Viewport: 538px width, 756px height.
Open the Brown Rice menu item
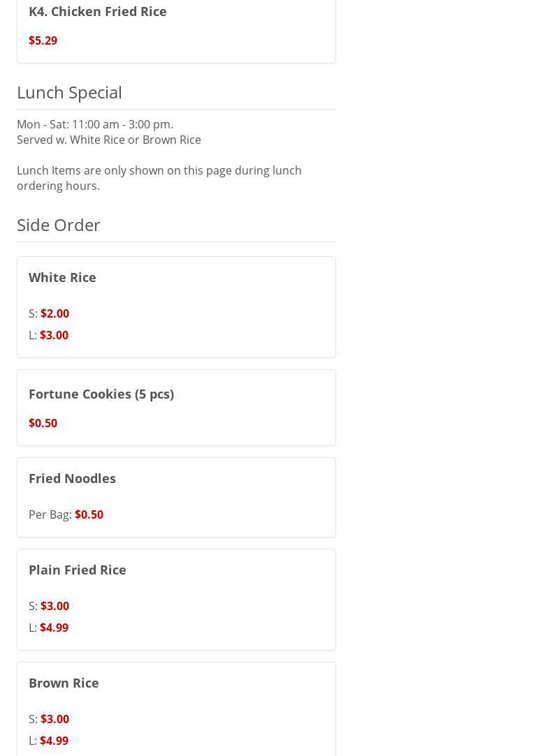point(64,683)
